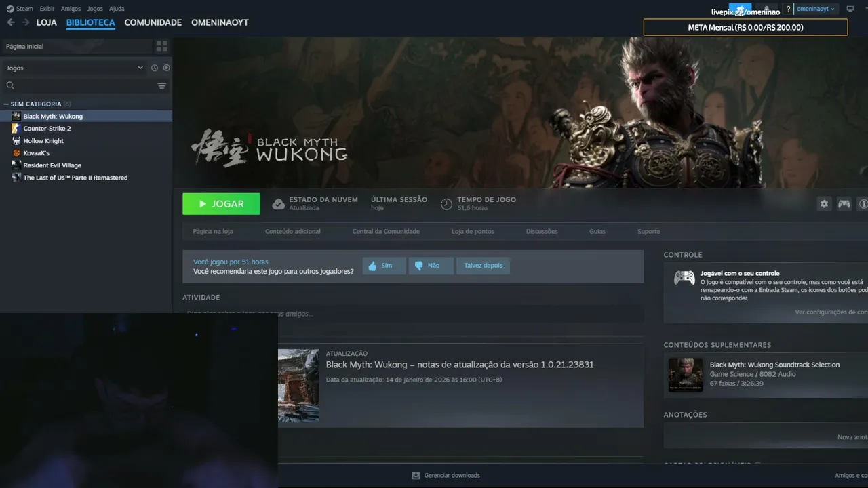This screenshot has width=868, height=488.
Task: Switch to Big Picture mode monitor icon
Action: 850,9
